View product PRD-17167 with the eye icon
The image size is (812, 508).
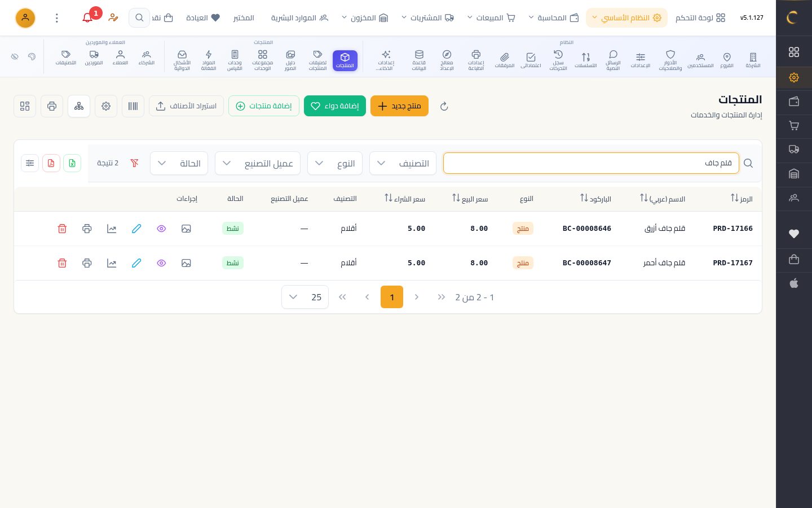[x=161, y=263]
